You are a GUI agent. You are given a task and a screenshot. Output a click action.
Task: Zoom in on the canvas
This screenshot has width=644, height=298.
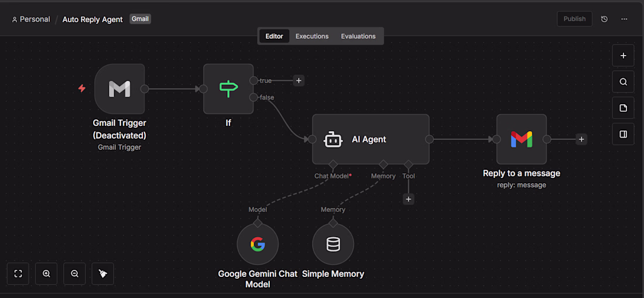pyautogui.click(x=46, y=274)
